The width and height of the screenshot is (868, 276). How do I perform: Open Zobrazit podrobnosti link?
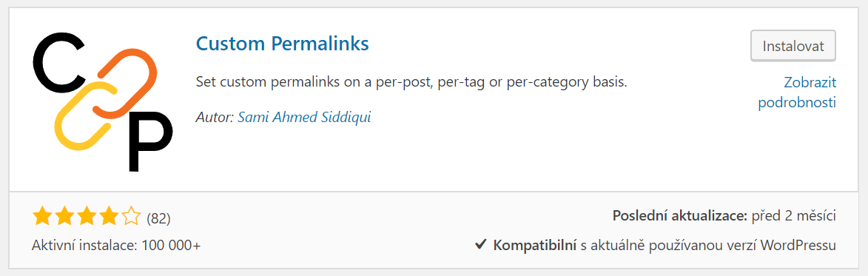(797, 92)
